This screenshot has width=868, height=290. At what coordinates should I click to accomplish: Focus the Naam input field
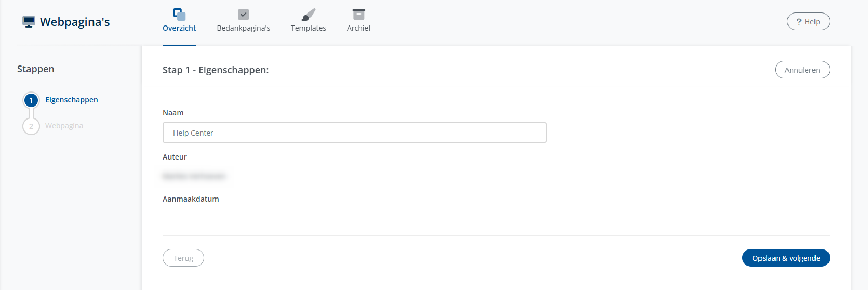[354, 133]
